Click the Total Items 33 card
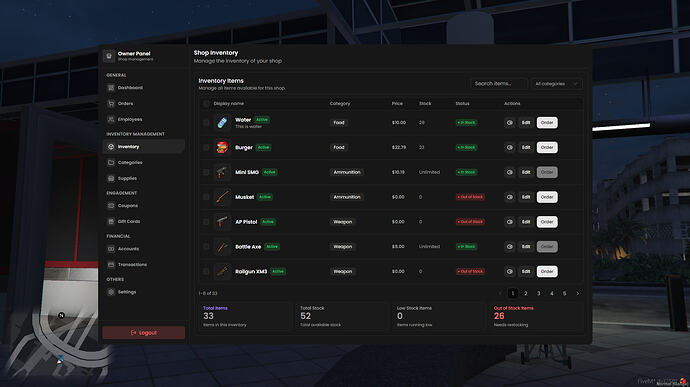690x387 pixels. pyautogui.click(x=245, y=316)
